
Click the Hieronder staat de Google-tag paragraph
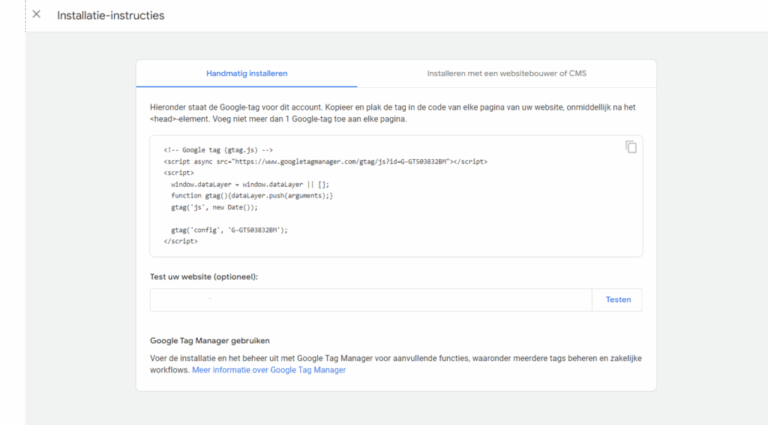(x=393, y=113)
